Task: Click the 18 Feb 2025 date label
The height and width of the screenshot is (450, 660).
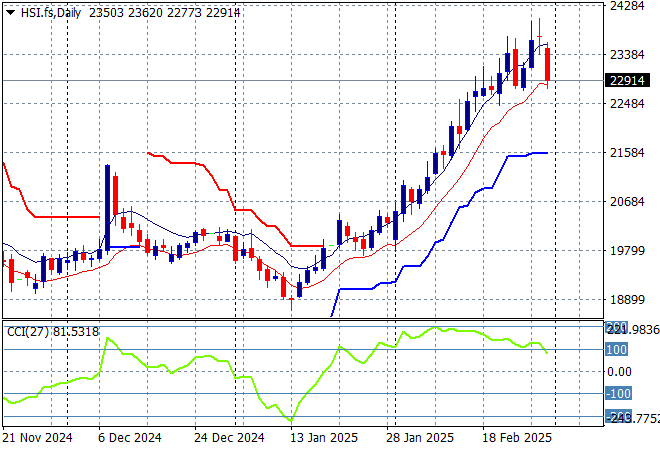Action: pyautogui.click(x=518, y=438)
